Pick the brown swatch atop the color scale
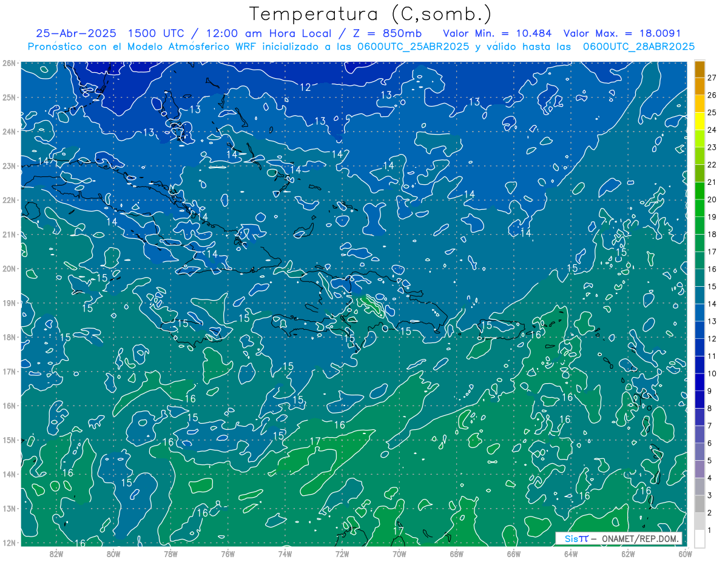 coord(699,69)
